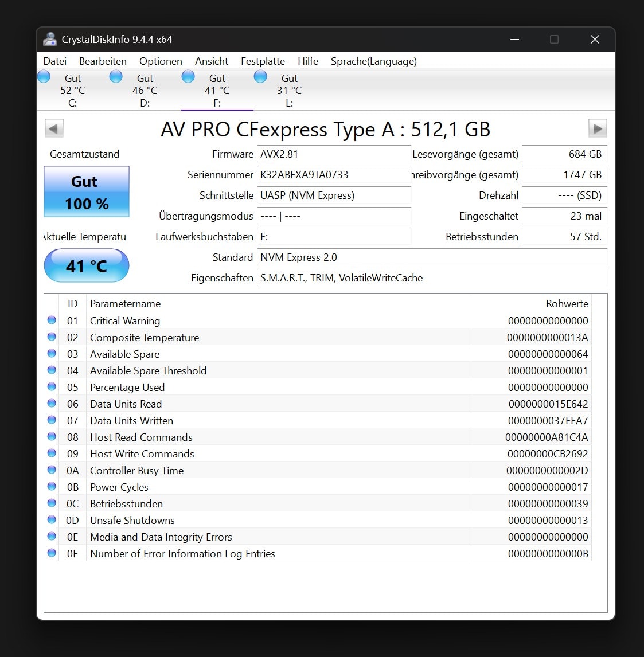Click the Eingeschaltet value 23 mal
The width and height of the screenshot is (644, 657).
(x=564, y=216)
